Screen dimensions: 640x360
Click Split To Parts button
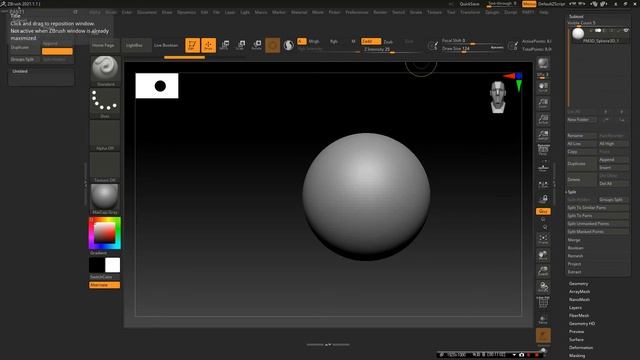click(598, 216)
